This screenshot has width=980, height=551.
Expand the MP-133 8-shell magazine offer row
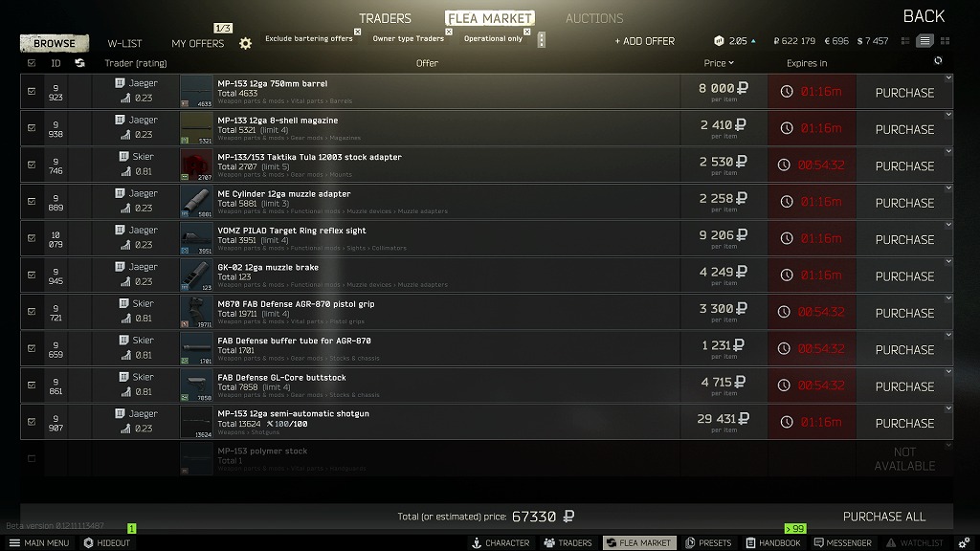point(948,115)
